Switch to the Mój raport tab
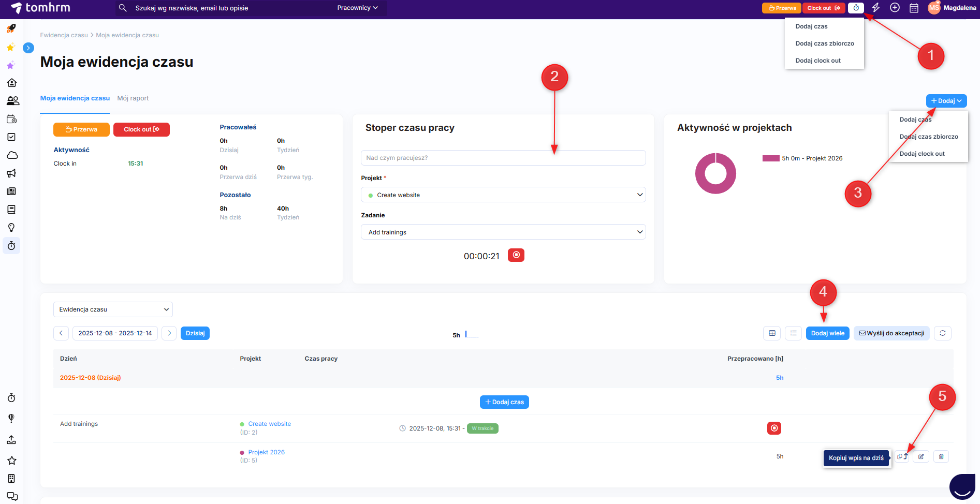This screenshot has width=980, height=504. [x=133, y=98]
